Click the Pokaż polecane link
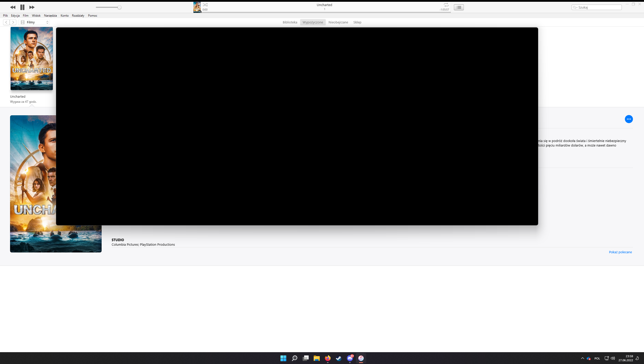 point(620,252)
